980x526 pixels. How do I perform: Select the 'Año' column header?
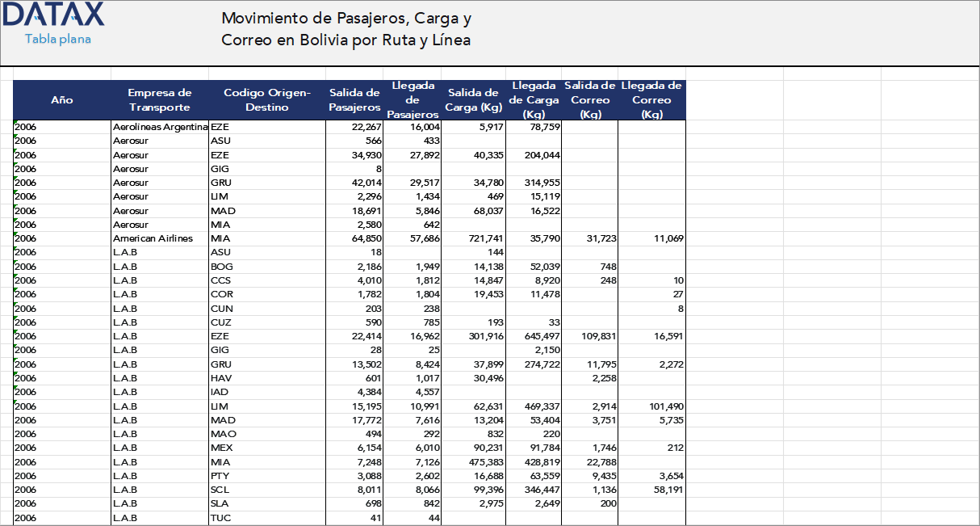tap(61, 99)
